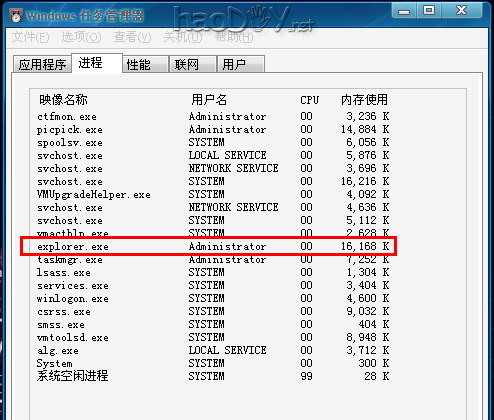
Task: Close the Windows 任务管理器 window
Action: 462,11
